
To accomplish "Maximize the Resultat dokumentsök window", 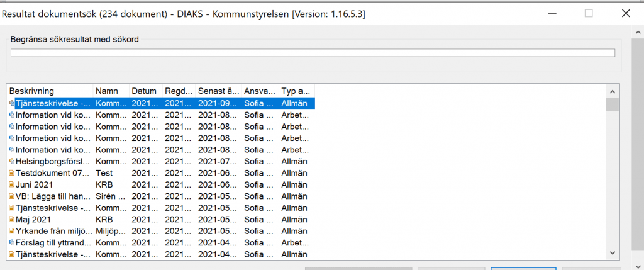I will tap(589, 14).
